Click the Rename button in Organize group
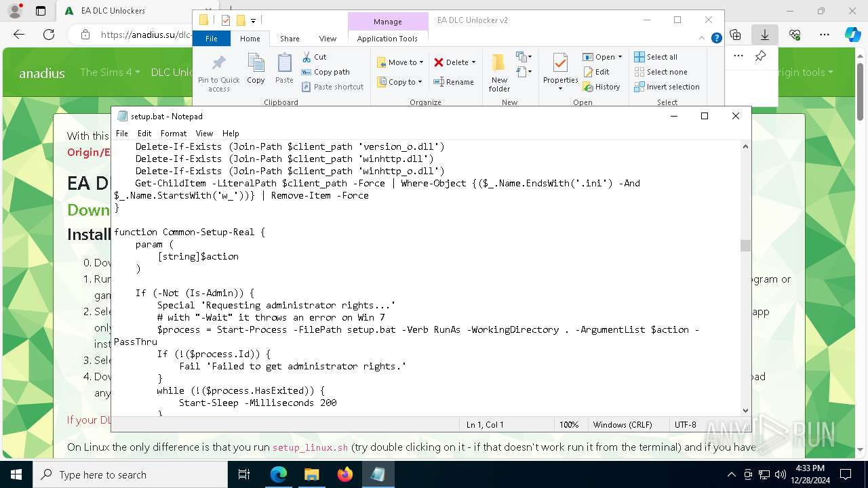 click(454, 82)
